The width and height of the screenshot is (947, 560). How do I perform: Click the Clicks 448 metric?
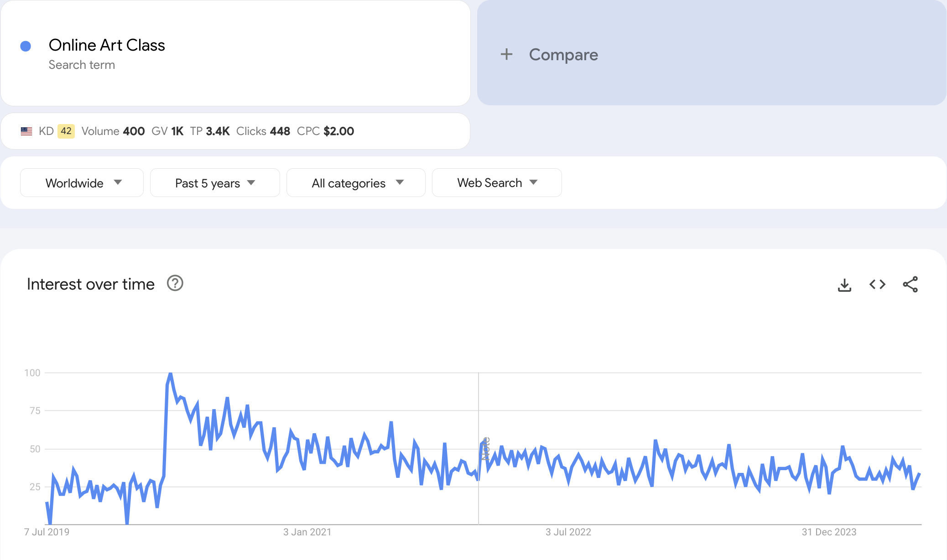tap(263, 131)
